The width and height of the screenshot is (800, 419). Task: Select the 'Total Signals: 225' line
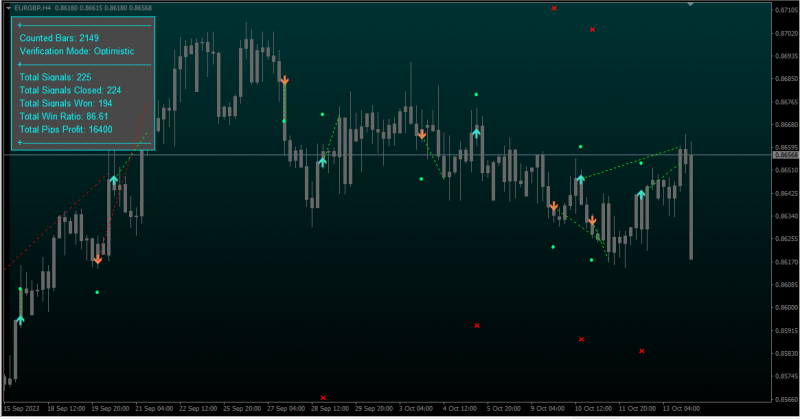[55, 77]
